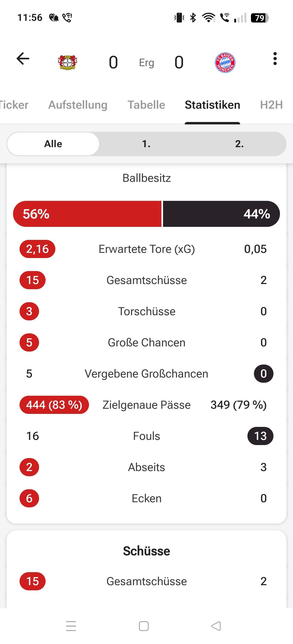Tap the dark 44% possession bar
The image size is (293, 644).
(221, 214)
